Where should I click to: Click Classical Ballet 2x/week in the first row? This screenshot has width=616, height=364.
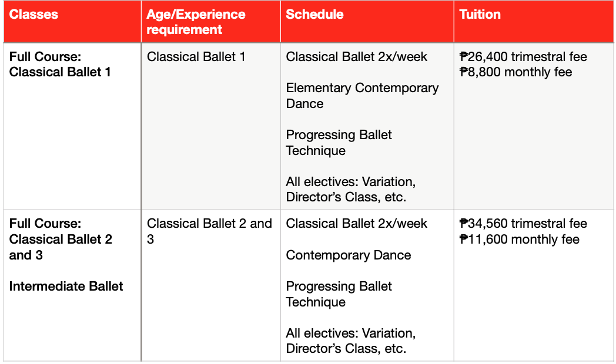356,57
